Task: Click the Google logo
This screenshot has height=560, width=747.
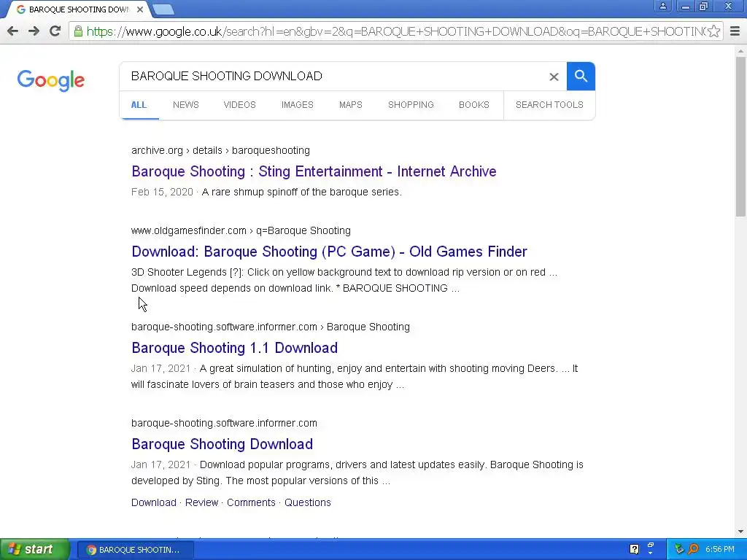Action: (50, 80)
